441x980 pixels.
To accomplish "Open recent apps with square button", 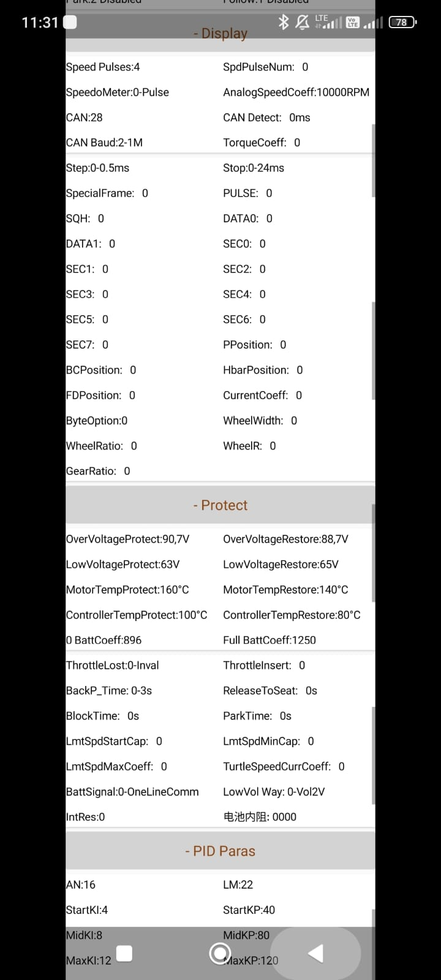I will (124, 953).
